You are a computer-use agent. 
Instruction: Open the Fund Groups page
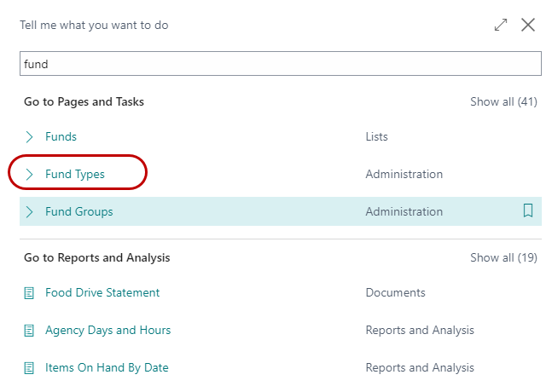[78, 211]
